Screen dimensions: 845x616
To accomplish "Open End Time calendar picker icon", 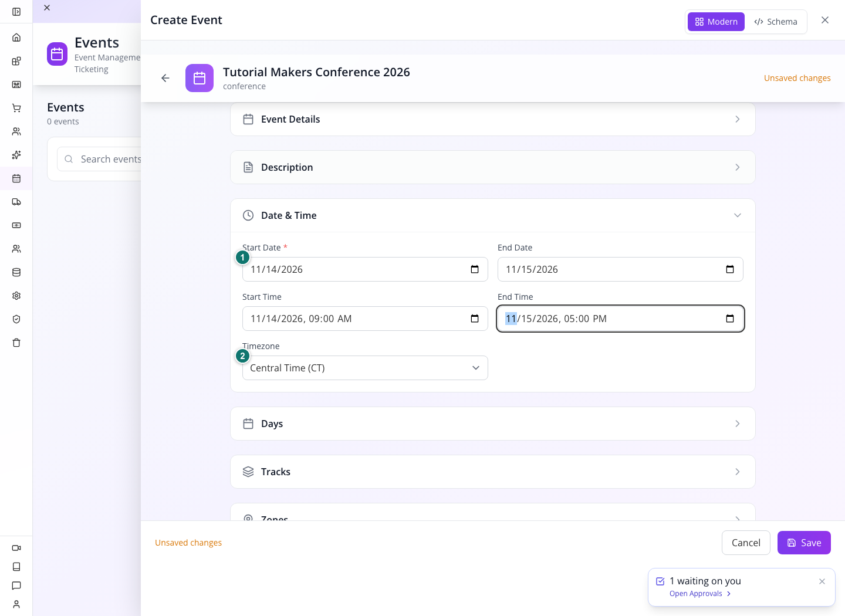I will point(730,319).
